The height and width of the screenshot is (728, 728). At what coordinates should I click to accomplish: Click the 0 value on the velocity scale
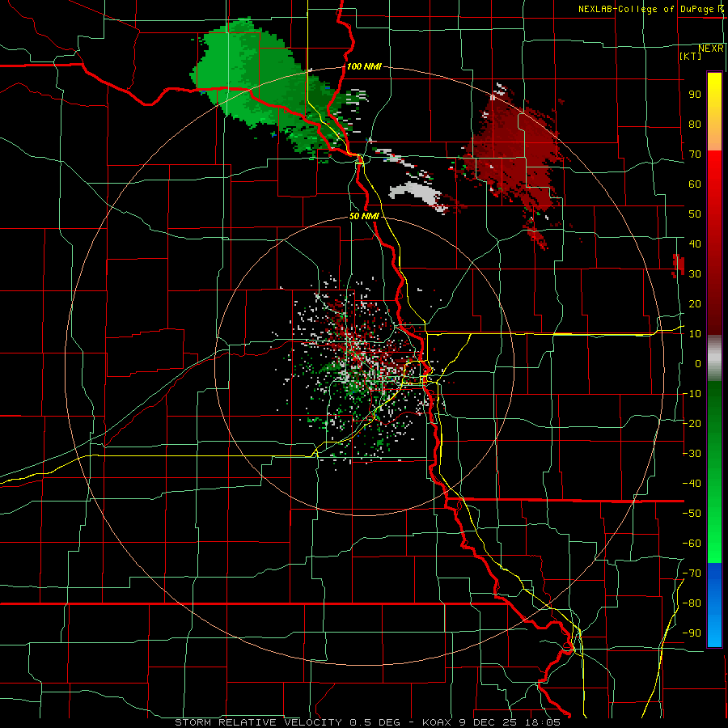click(698, 363)
